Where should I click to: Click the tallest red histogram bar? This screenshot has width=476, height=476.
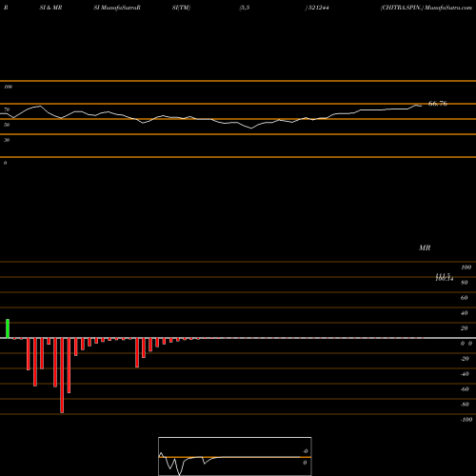pyautogui.click(x=62, y=375)
